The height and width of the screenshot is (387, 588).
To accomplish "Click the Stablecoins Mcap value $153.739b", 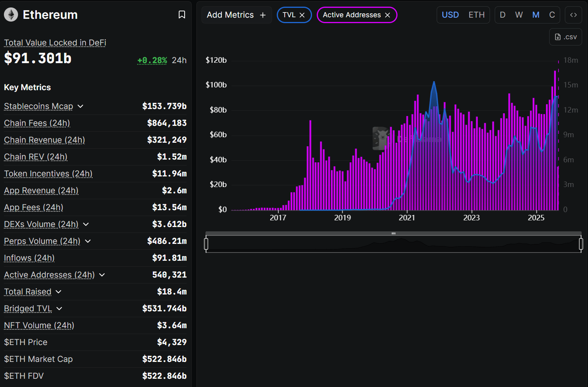I will click(164, 106).
